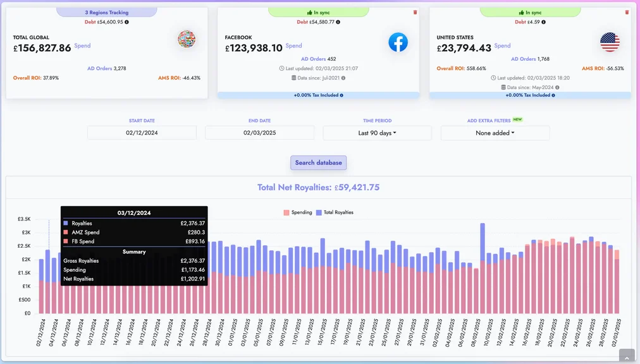Click info icon on Facebook Tax Included bar
This screenshot has height=364, width=640.
click(342, 95)
